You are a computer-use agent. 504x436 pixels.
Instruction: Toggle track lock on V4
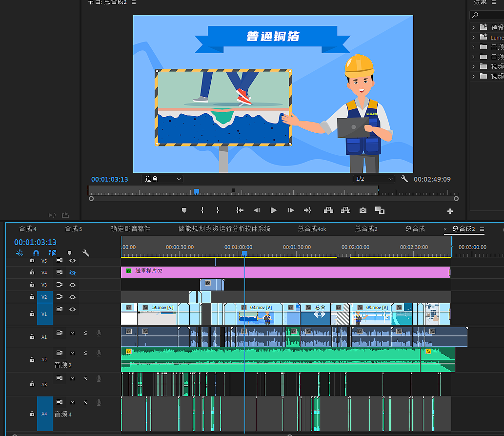pyautogui.click(x=32, y=272)
